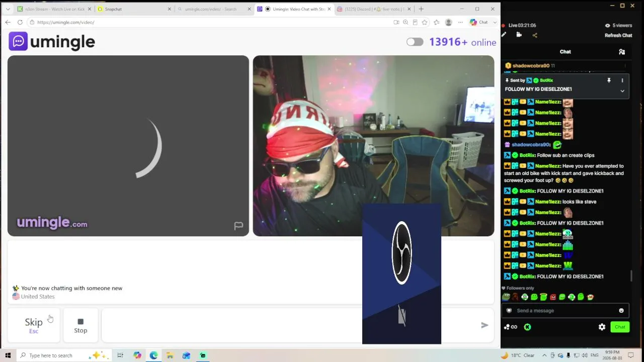This screenshot has width=644, height=362.
Task: Open File Explorer from the taskbar
Action: tap(170, 355)
